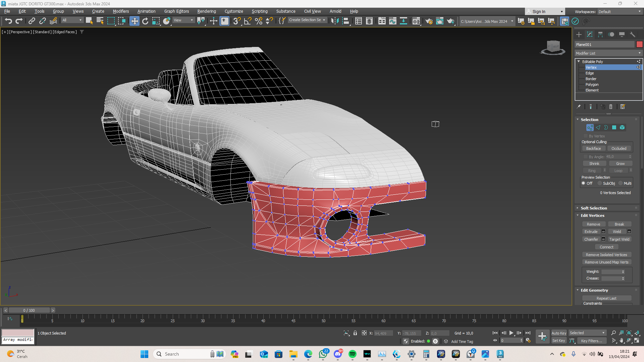Click the Target Weld button
Image resolution: width=644 pixels, height=362 pixels.
[619, 239]
